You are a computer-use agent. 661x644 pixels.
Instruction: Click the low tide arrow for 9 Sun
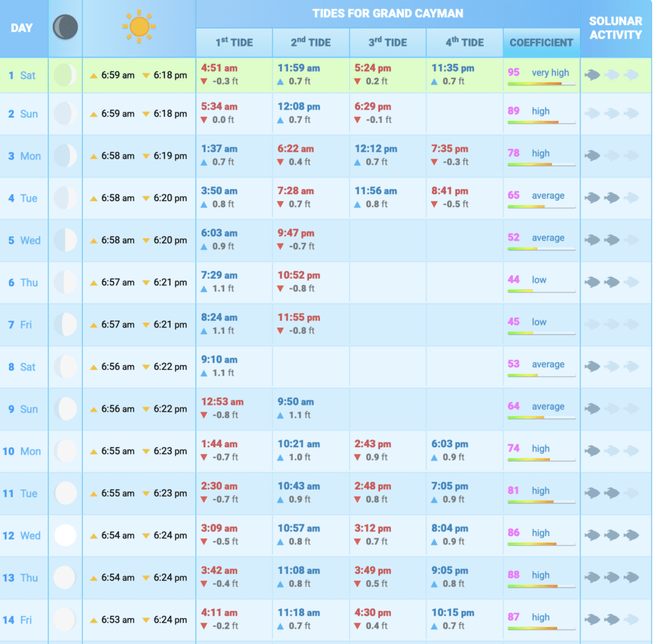204,415
